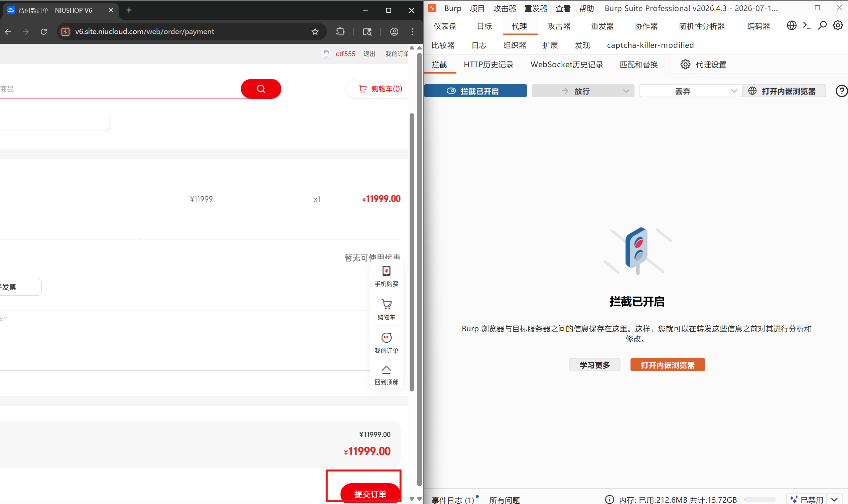Open the 扩展 extensions tab
This screenshot has width=848, height=504.
click(x=550, y=45)
